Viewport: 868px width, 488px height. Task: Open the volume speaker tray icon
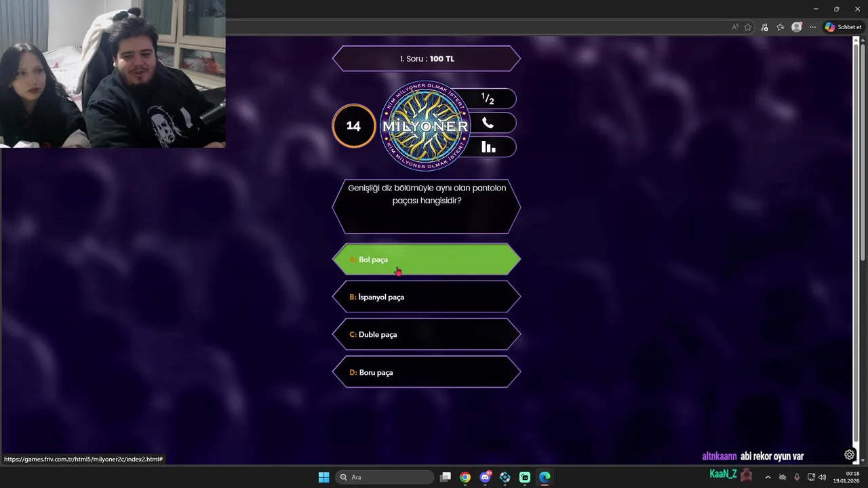[823, 477]
